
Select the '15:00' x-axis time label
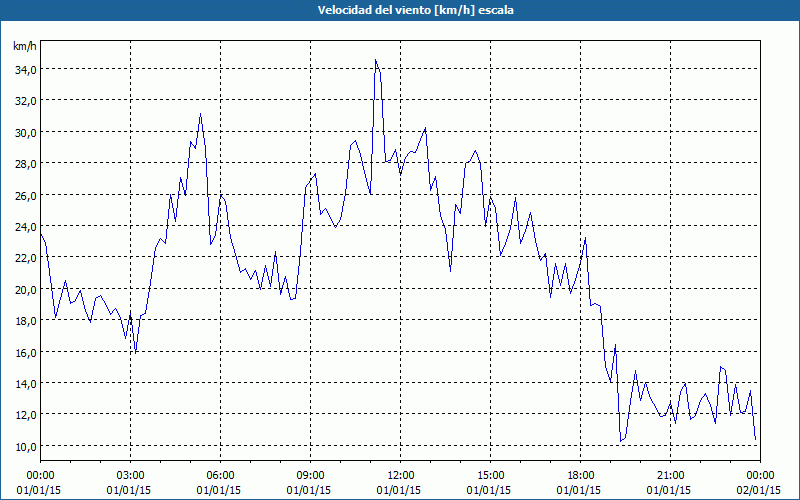pyautogui.click(x=490, y=476)
